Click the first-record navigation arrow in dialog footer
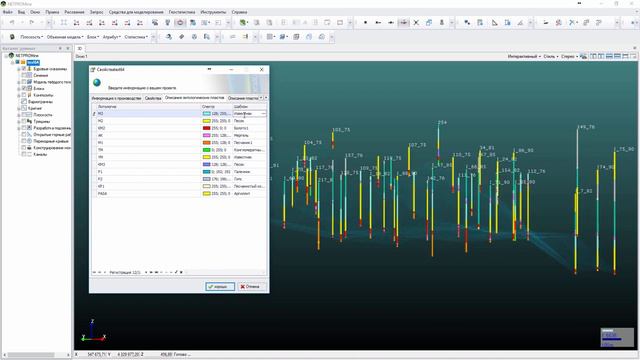 coord(94,272)
